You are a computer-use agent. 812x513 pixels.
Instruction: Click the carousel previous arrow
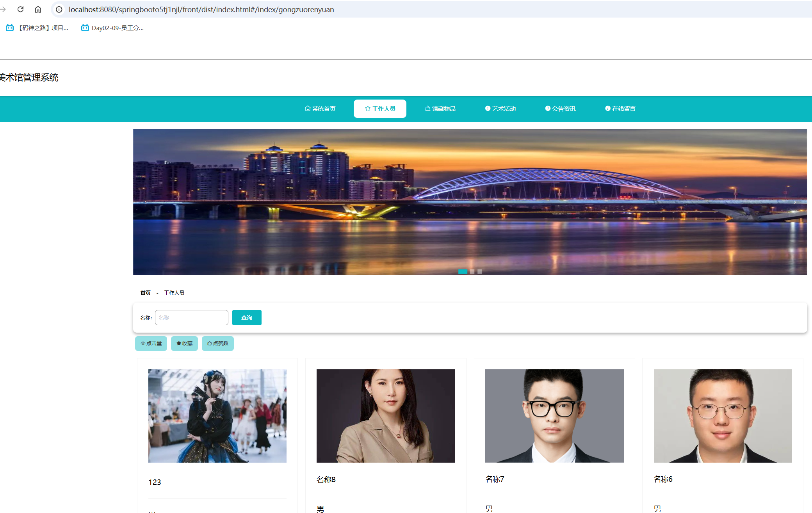pos(146,202)
